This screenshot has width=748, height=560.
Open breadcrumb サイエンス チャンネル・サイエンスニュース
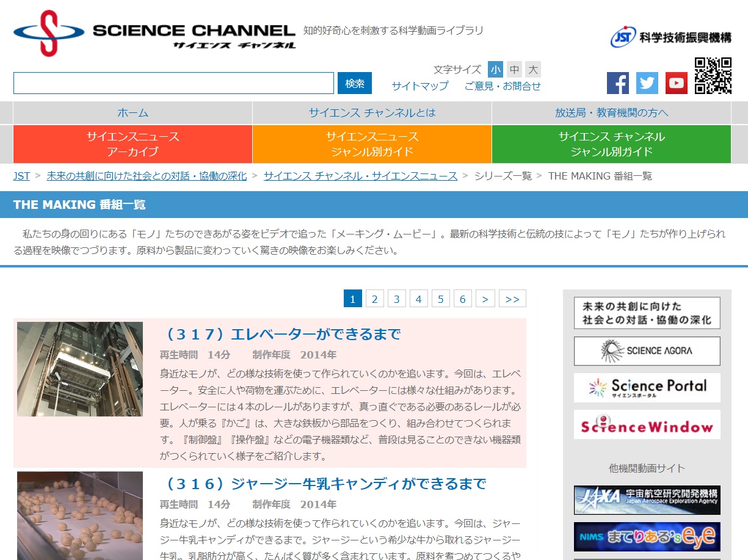pyautogui.click(x=360, y=176)
